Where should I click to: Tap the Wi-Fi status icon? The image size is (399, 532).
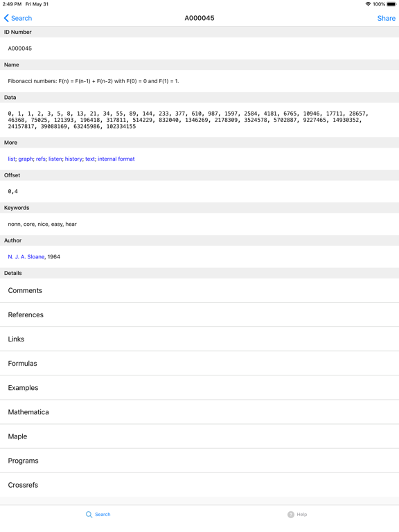click(368, 4)
